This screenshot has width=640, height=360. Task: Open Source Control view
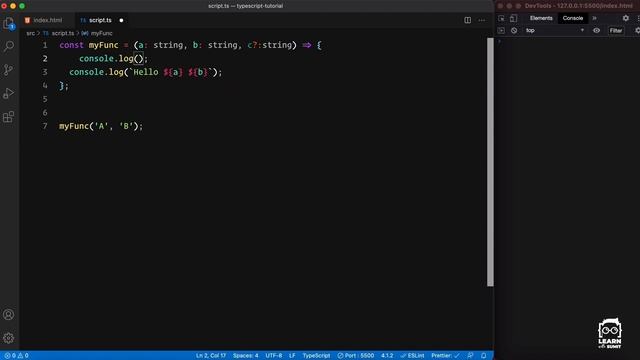point(9,70)
